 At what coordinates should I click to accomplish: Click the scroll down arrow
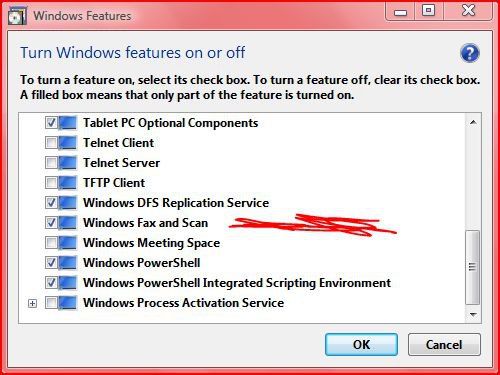pyautogui.click(x=473, y=314)
